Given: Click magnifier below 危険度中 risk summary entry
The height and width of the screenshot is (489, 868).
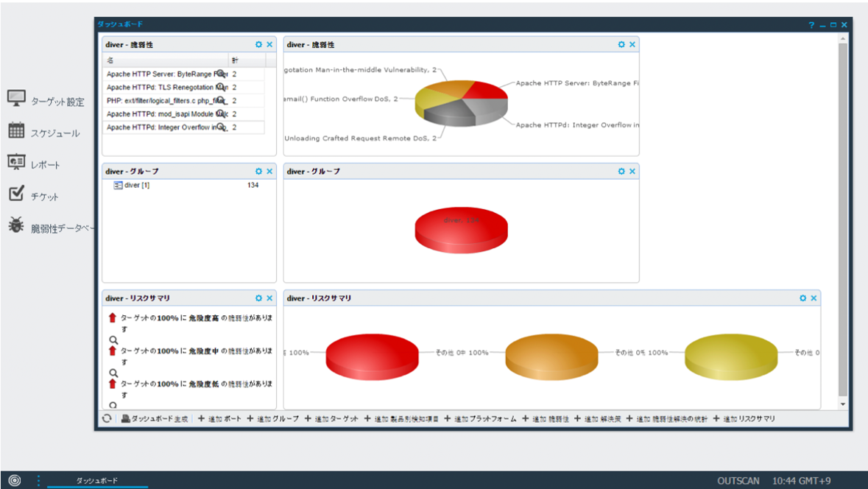Looking at the screenshot, I should coord(113,373).
